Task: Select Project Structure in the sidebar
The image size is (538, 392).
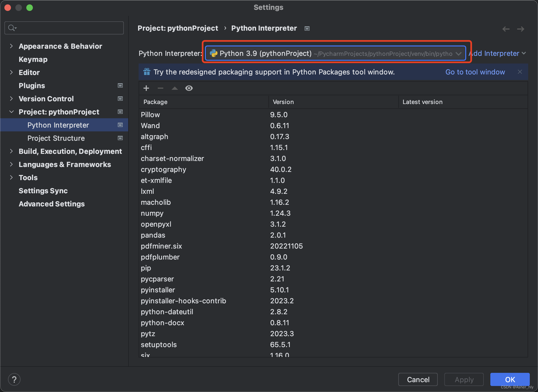Action: tap(56, 138)
